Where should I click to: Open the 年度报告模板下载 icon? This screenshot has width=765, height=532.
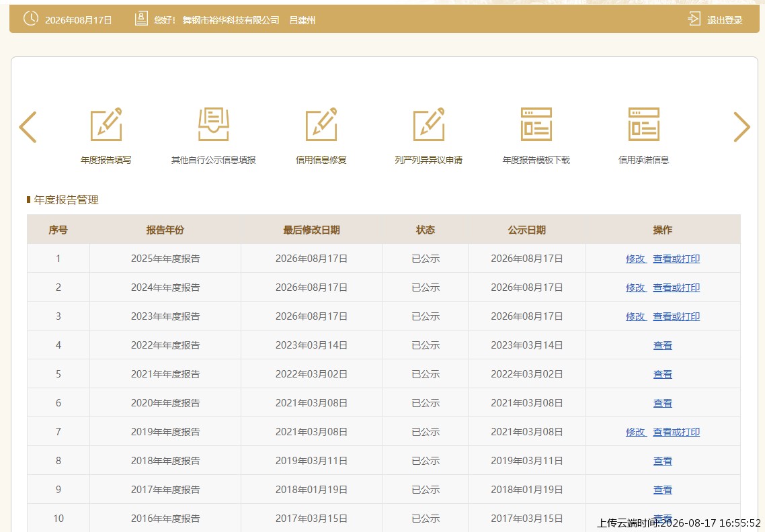536,124
